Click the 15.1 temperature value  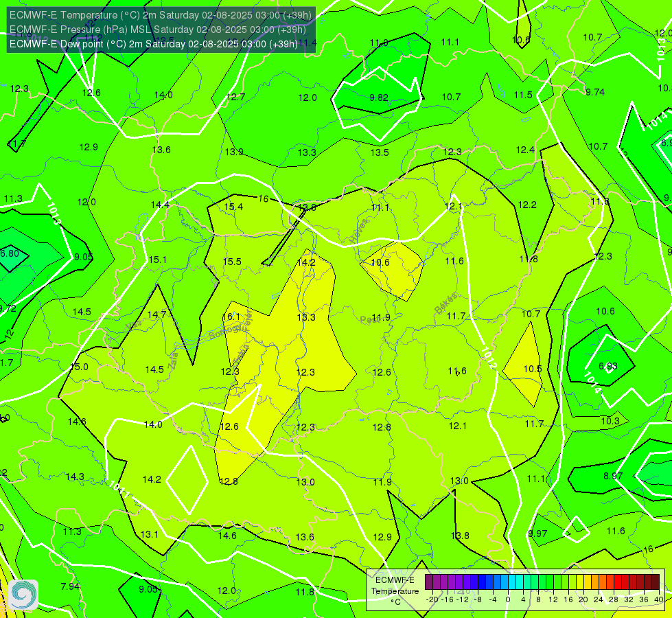click(158, 260)
